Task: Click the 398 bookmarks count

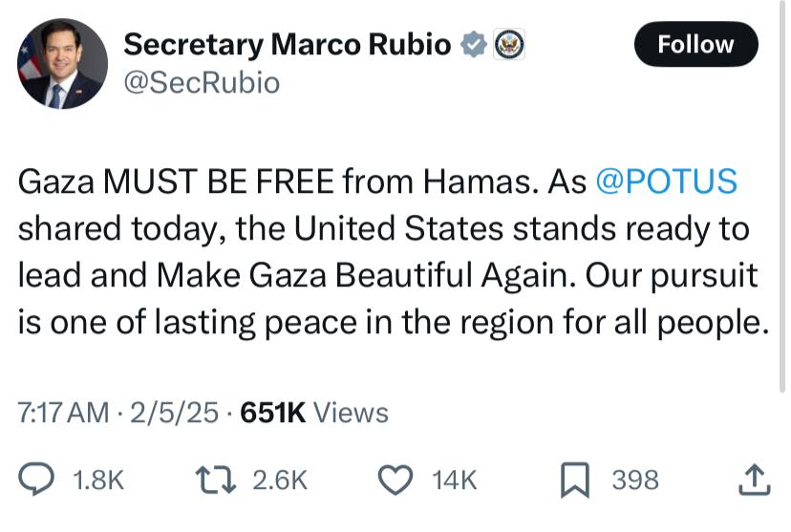Action: [x=634, y=479]
